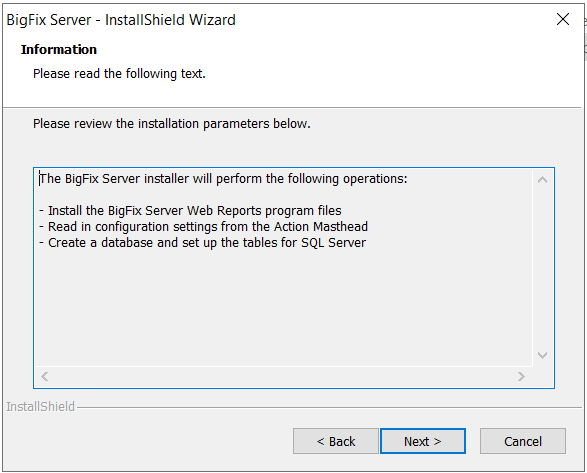Click the horizontal scrollbar track in the text box

point(283,376)
